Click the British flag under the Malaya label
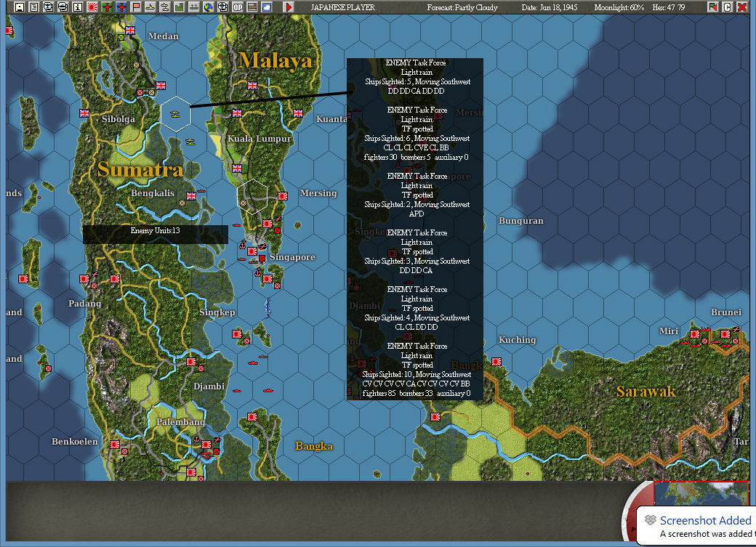 coord(252,86)
